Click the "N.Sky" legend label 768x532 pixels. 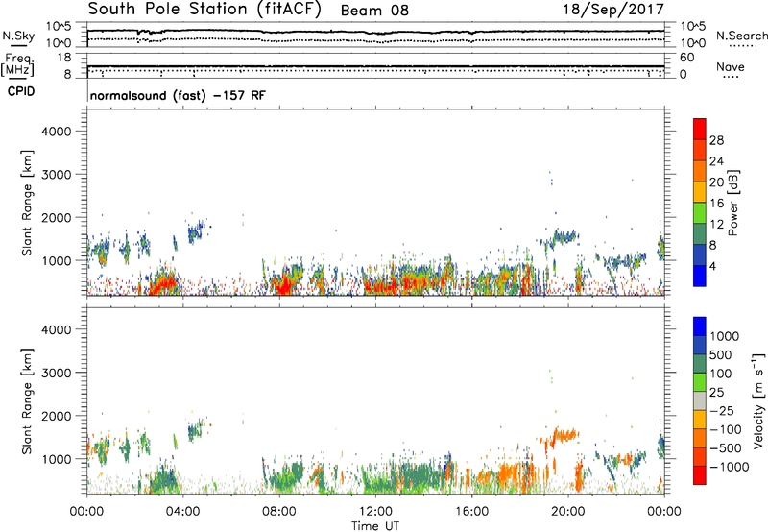coord(18,36)
